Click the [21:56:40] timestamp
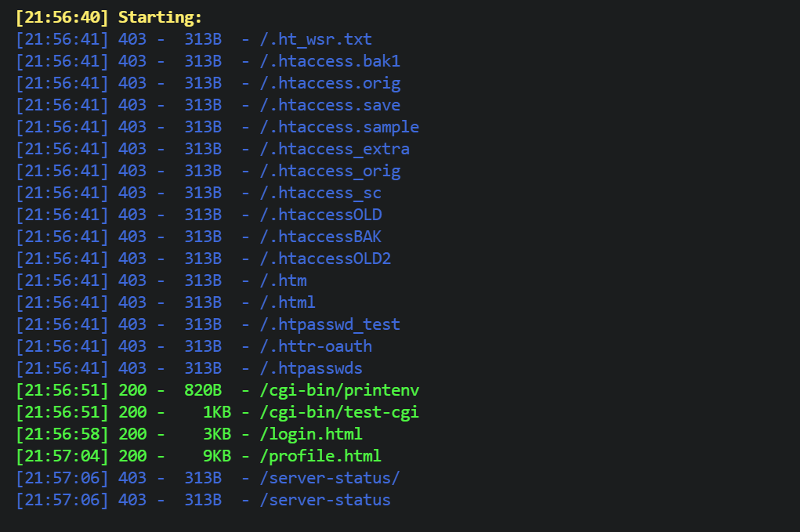This screenshot has width=800, height=532. [62, 17]
